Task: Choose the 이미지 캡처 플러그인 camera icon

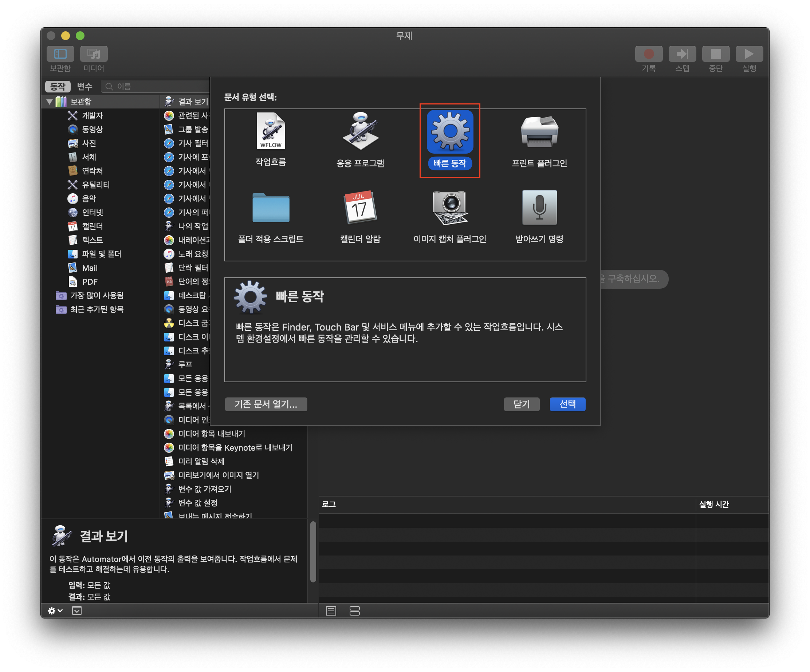Action: click(x=450, y=208)
